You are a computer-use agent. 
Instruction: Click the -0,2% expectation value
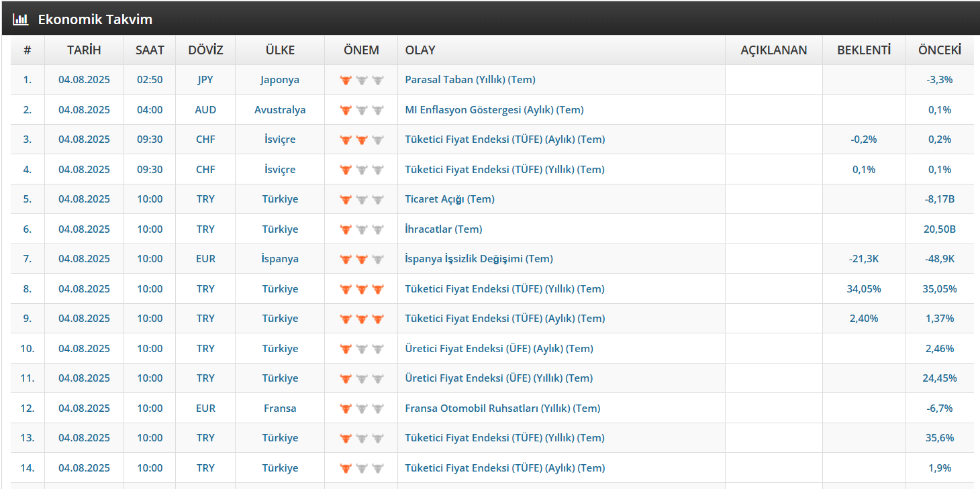pyautogui.click(x=864, y=140)
